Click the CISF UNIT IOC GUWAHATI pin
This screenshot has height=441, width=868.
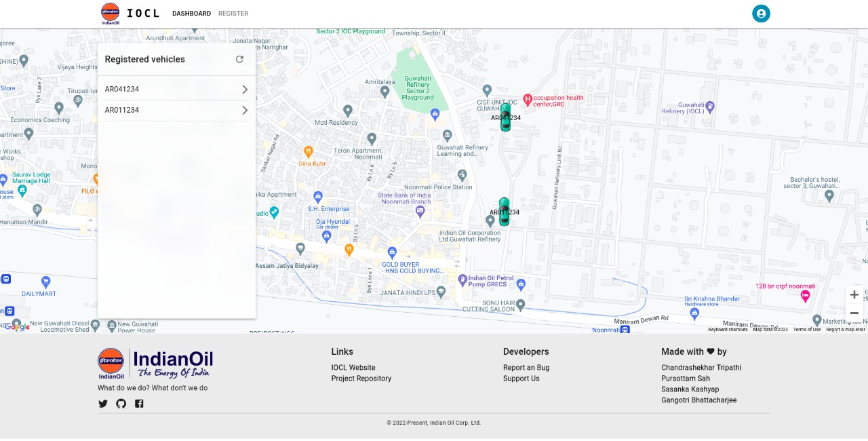click(487, 90)
